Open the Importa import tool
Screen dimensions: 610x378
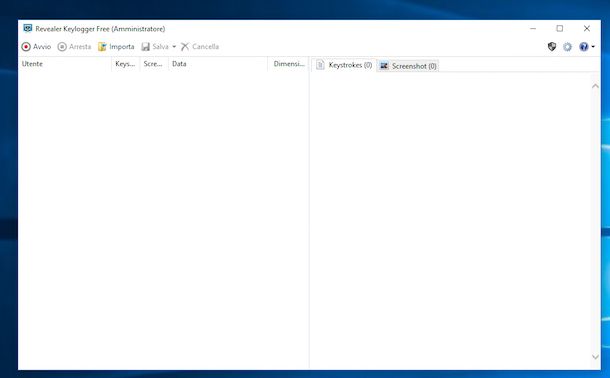pos(116,47)
